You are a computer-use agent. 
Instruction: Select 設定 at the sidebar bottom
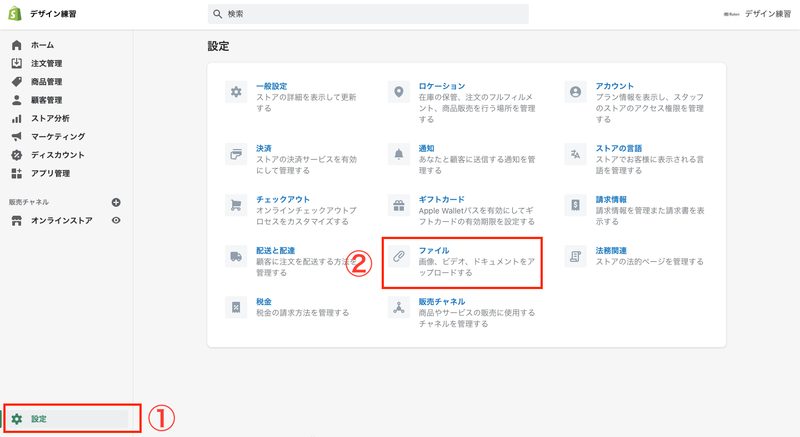[x=39, y=419]
